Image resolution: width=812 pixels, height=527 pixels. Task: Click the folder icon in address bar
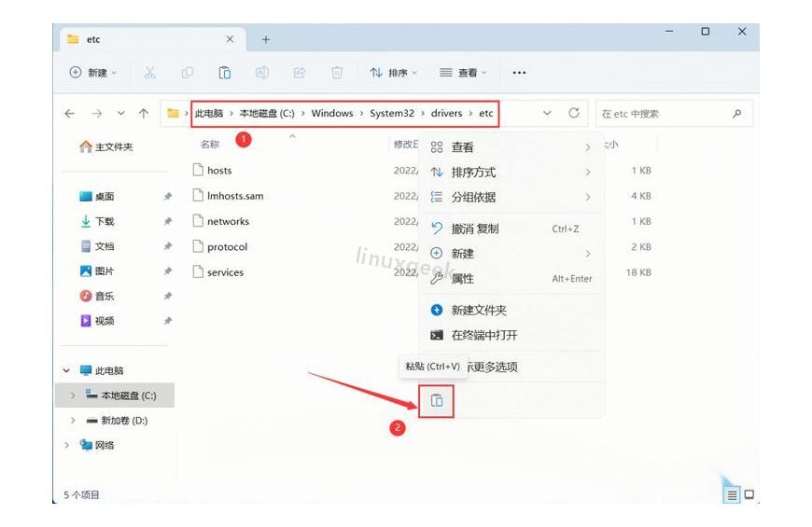(x=173, y=113)
